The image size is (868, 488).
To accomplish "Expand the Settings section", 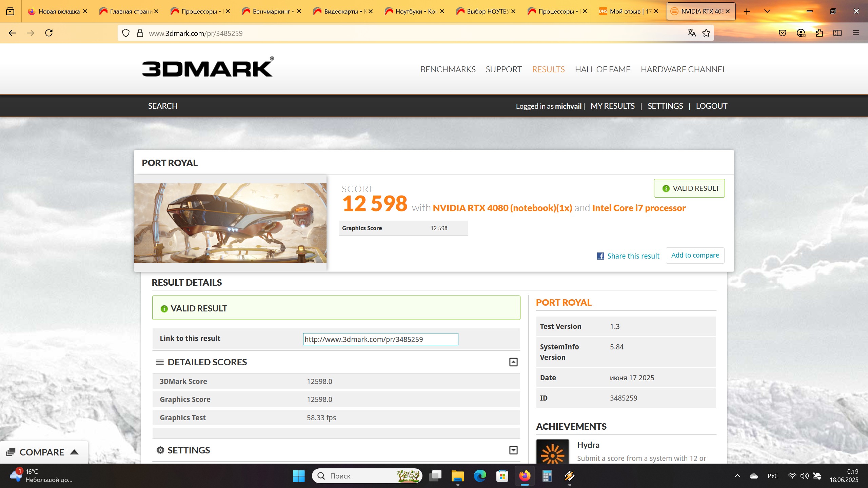I will (x=513, y=450).
